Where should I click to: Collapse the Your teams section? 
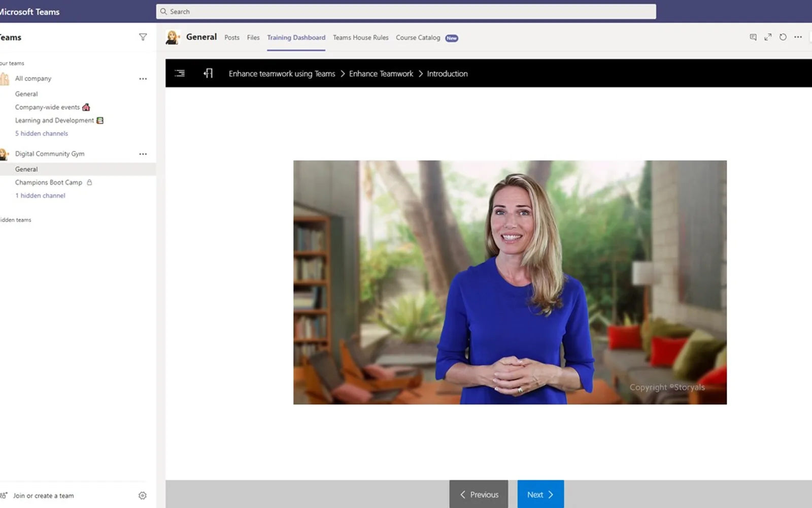click(x=12, y=63)
